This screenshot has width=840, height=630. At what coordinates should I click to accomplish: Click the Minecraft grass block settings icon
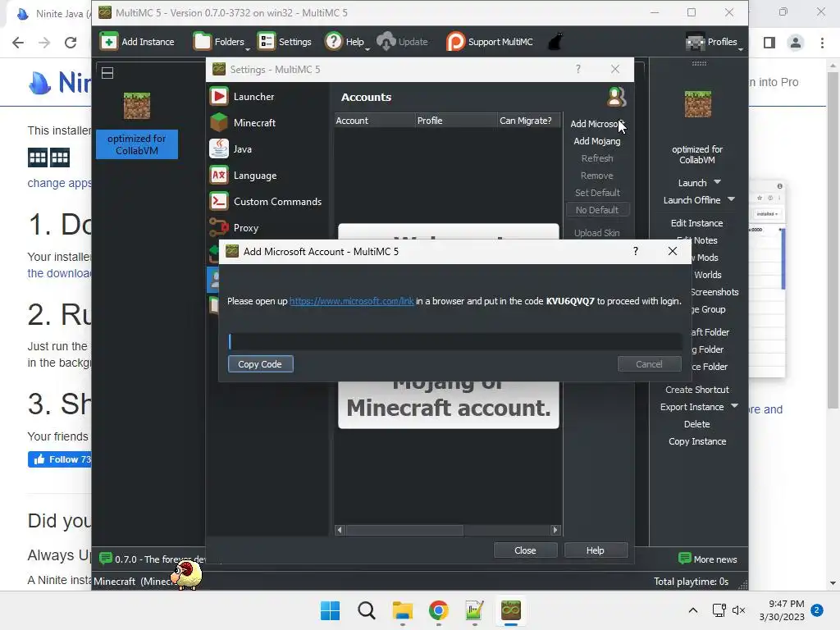tap(219, 123)
